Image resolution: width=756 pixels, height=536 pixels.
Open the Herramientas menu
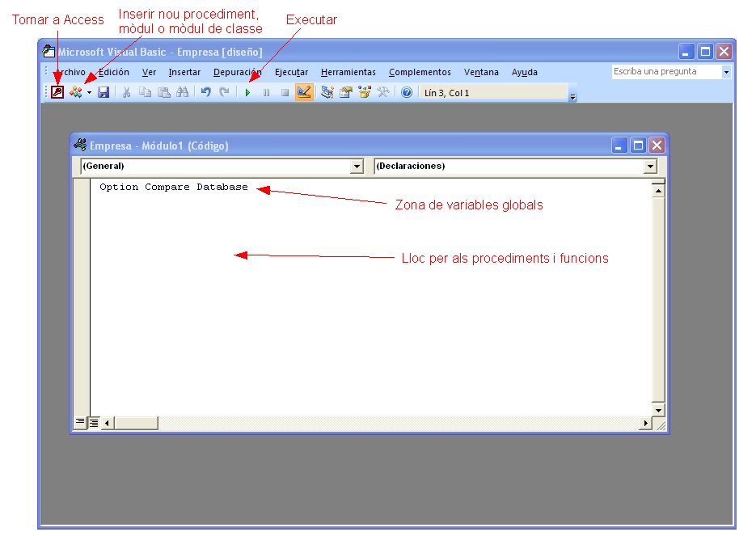pyautogui.click(x=348, y=72)
